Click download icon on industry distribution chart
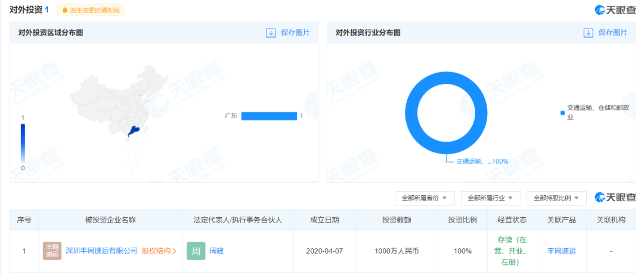Screen dimensions: 644x275 point(588,33)
